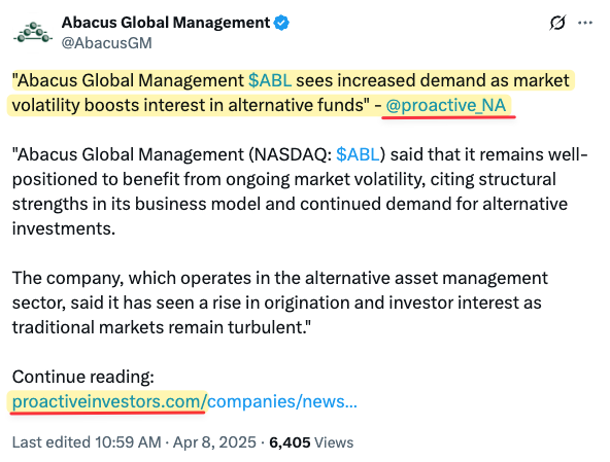View edit history via Last edited

click(51, 442)
